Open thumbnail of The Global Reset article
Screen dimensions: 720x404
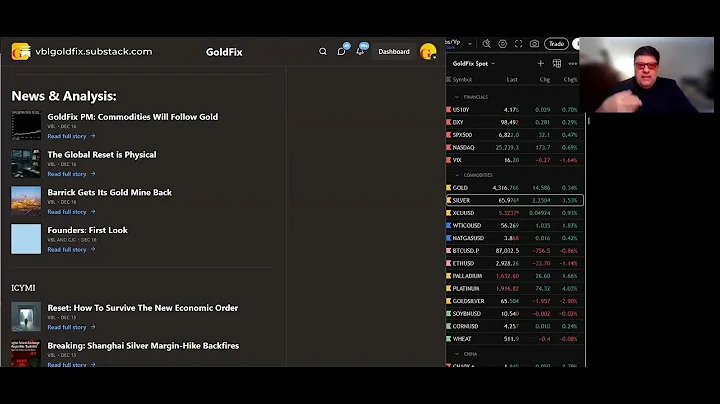(26, 163)
